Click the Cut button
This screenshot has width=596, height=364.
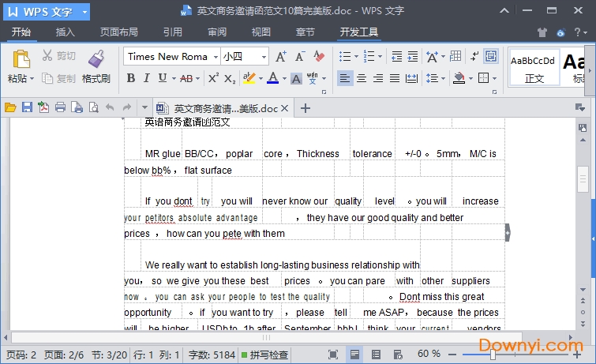coord(58,56)
